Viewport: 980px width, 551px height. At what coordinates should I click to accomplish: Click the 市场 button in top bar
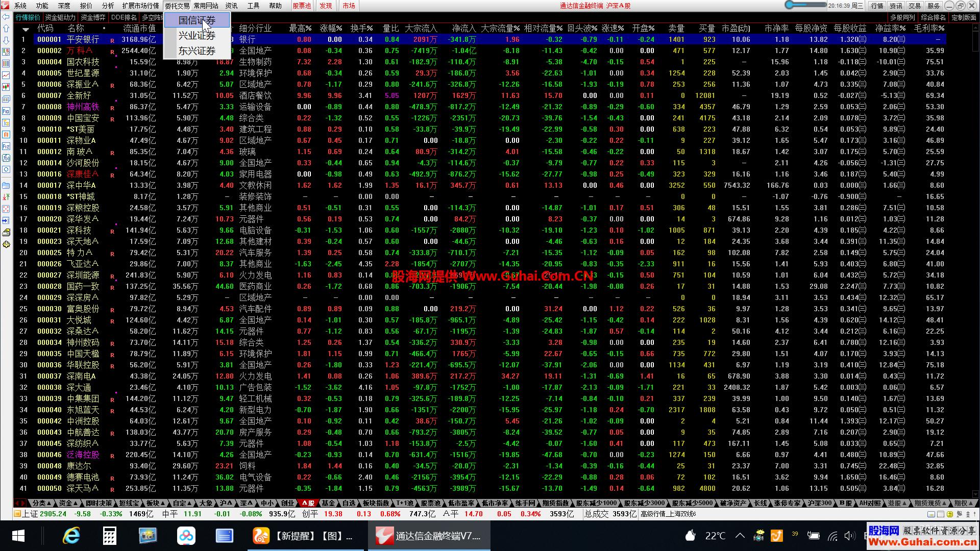click(x=349, y=6)
